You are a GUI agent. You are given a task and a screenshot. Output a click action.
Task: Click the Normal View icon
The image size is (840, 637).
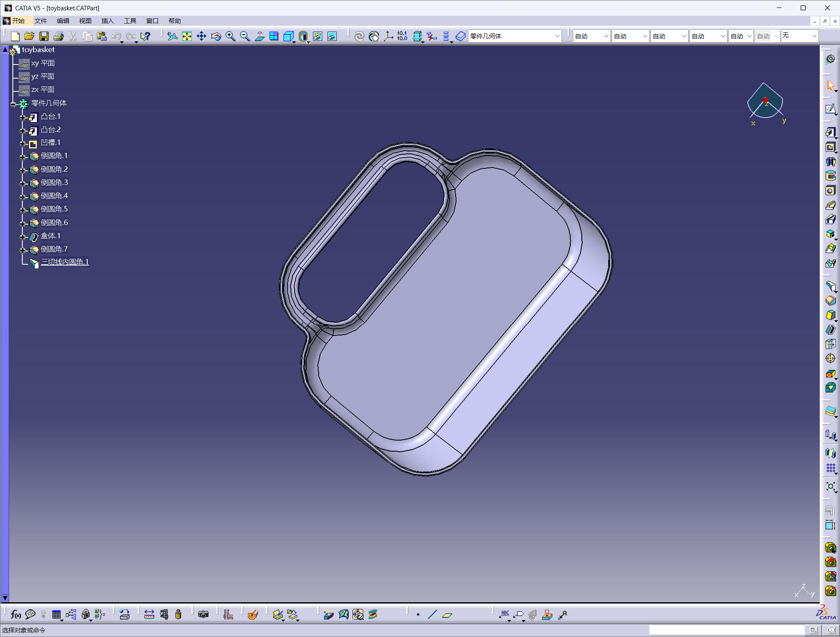(x=259, y=36)
